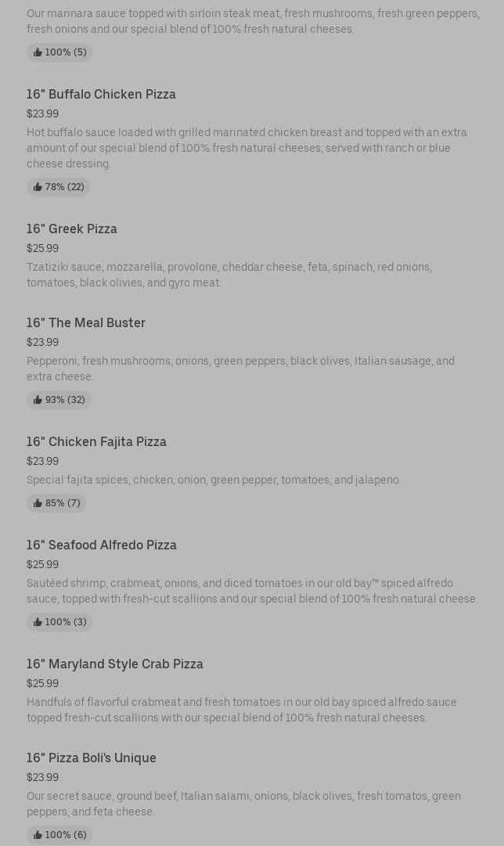The image size is (504, 846).
Task: Open the 16" Pizza Boli's Unique item
Action: click(92, 758)
